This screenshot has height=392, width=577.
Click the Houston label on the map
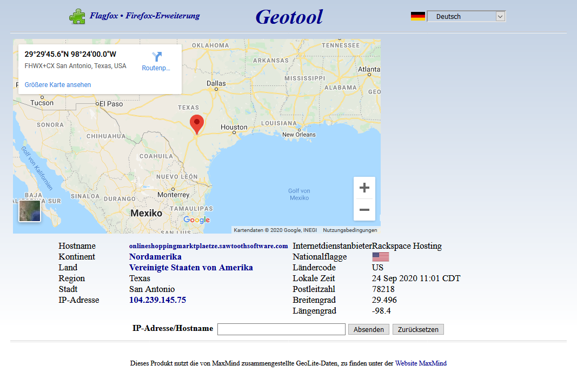[234, 127]
